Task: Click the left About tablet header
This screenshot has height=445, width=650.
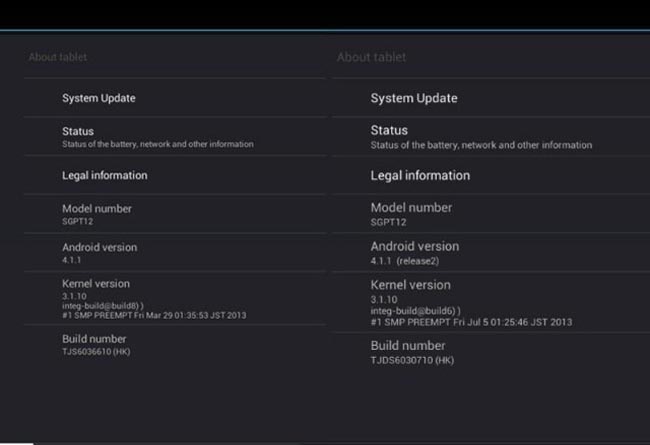Action: pyautogui.click(x=58, y=57)
